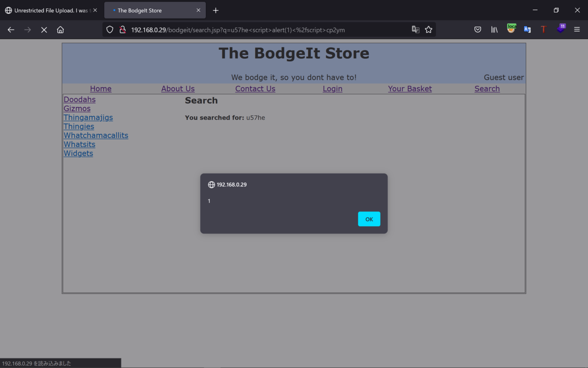Screen dimensions: 588x368
Task: Open the Pocket save icon
Action: tap(478, 29)
